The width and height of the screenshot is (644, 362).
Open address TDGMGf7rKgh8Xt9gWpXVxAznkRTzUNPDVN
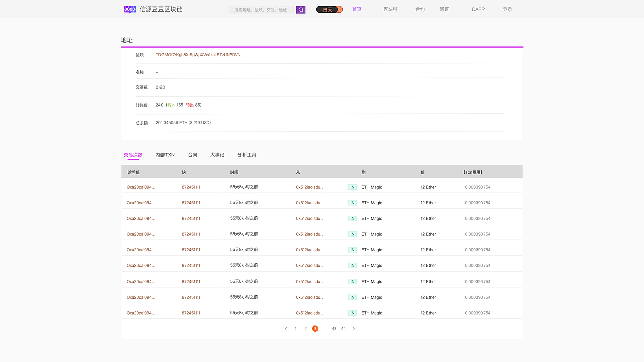pyautogui.click(x=198, y=55)
